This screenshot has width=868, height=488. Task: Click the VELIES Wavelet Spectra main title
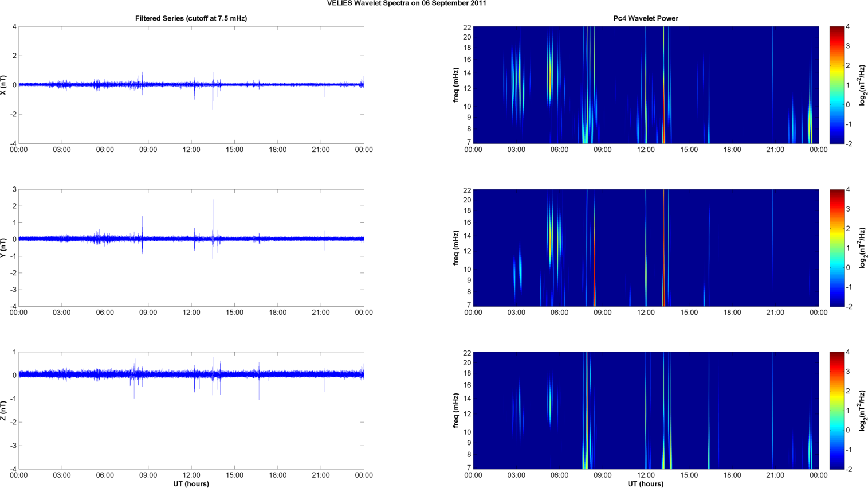pos(406,3)
